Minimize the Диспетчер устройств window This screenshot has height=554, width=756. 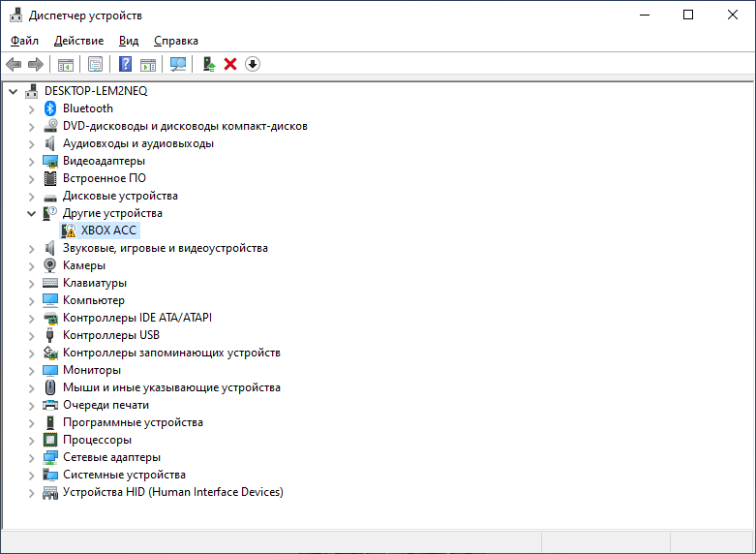tap(645, 15)
